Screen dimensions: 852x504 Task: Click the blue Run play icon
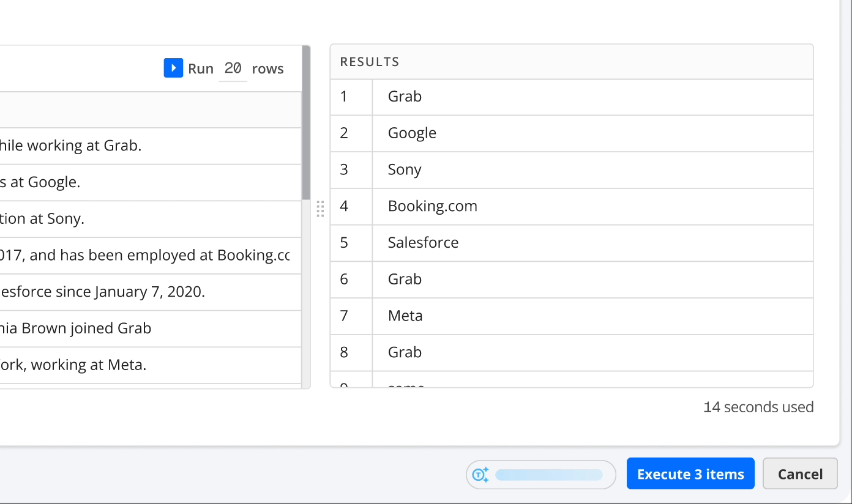tap(173, 68)
